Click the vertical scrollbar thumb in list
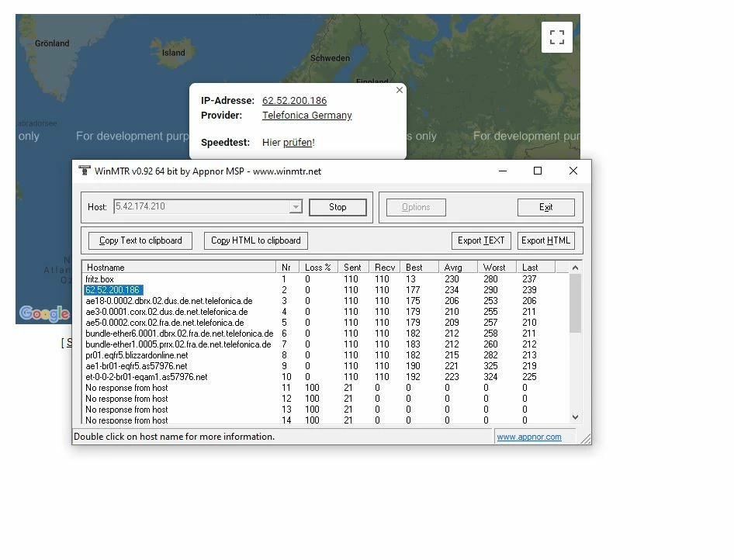The image size is (734, 560). 575,303
